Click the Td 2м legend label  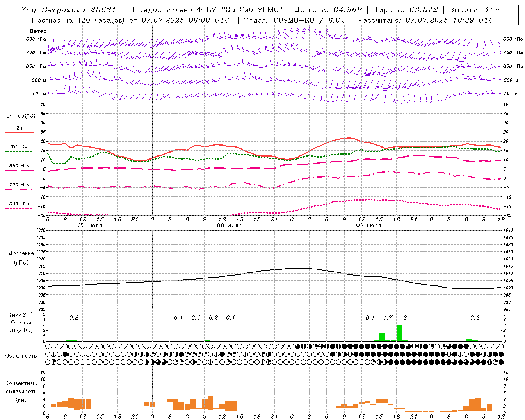tap(19, 147)
